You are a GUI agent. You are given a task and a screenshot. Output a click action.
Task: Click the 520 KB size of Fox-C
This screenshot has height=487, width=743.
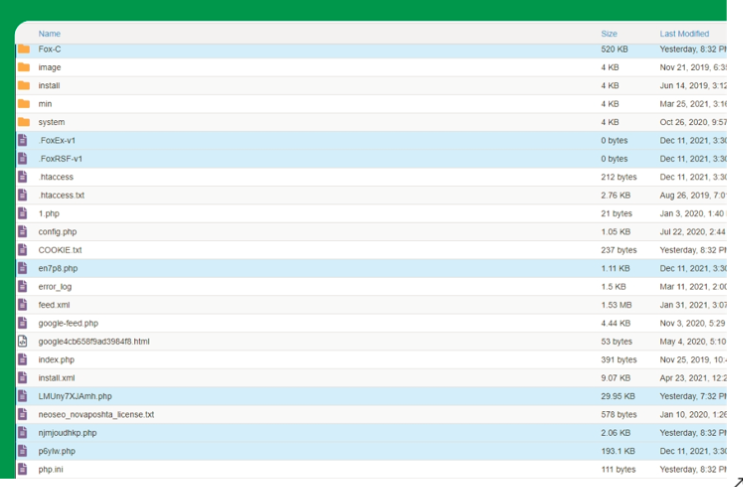tap(615, 49)
